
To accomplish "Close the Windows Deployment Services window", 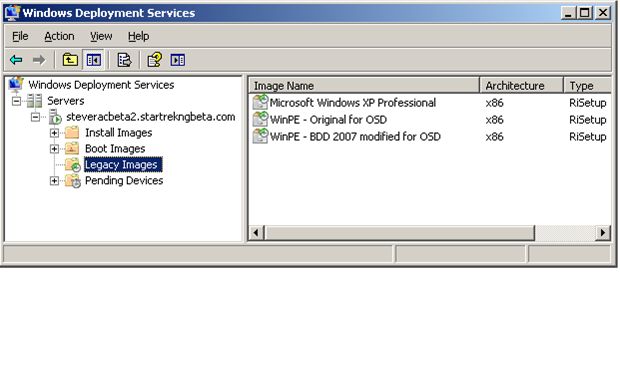I will coord(603,13).
